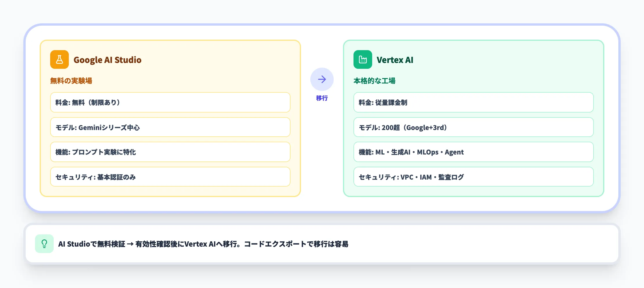Select the 料金: 従量課金制 row
The height and width of the screenshot is (288, 644).
(x=474, y=102)
